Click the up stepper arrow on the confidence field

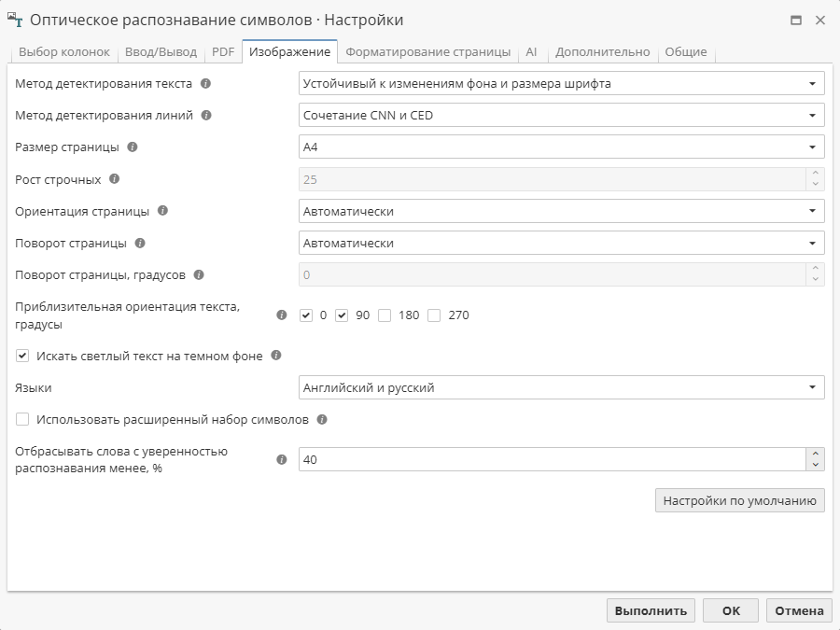(x=815, y=455)
